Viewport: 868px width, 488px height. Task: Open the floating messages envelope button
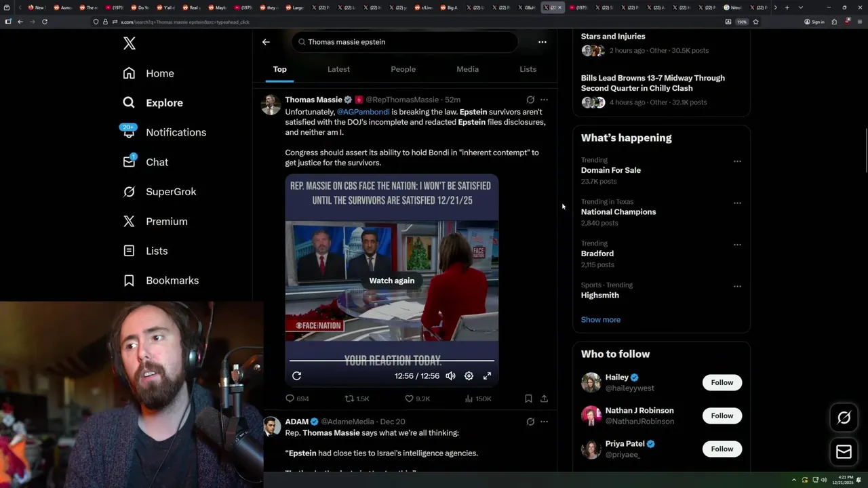[844, 451]
